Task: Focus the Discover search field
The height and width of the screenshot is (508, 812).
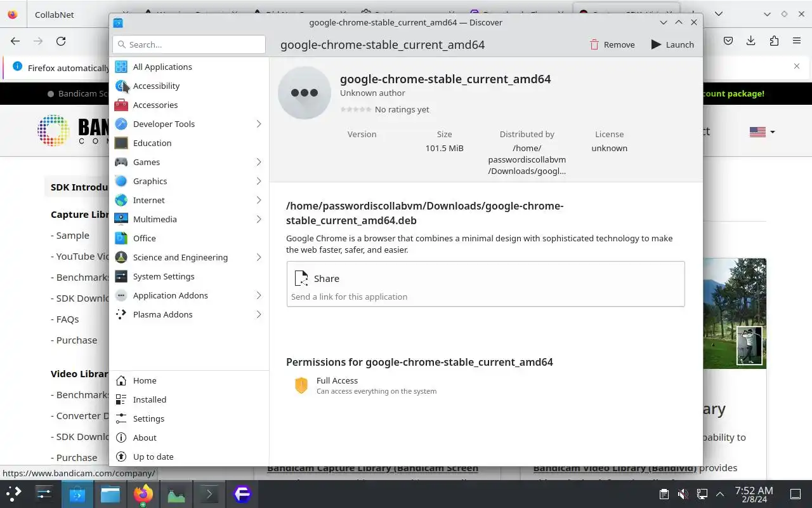Action: [189, 44]
